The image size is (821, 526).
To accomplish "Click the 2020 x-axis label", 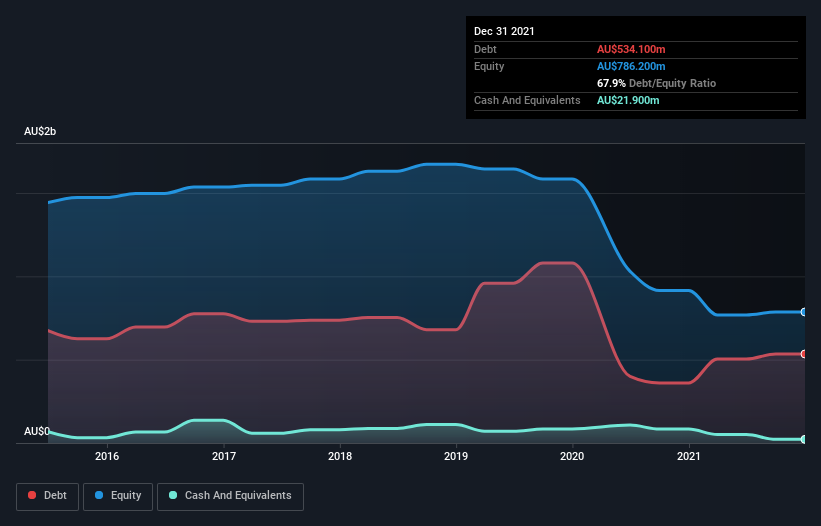I will coord(572,456).
